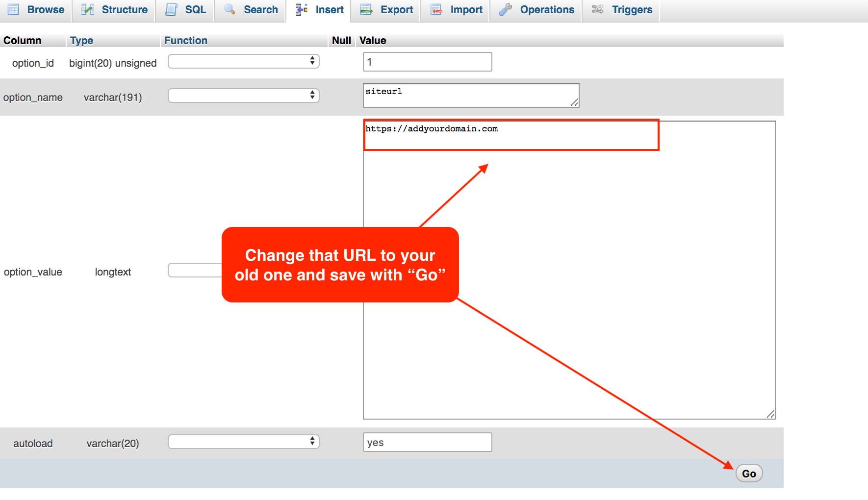Switch to the Operations tab
This screenshot has height=500, width=868.
click(x=547, y=10)
